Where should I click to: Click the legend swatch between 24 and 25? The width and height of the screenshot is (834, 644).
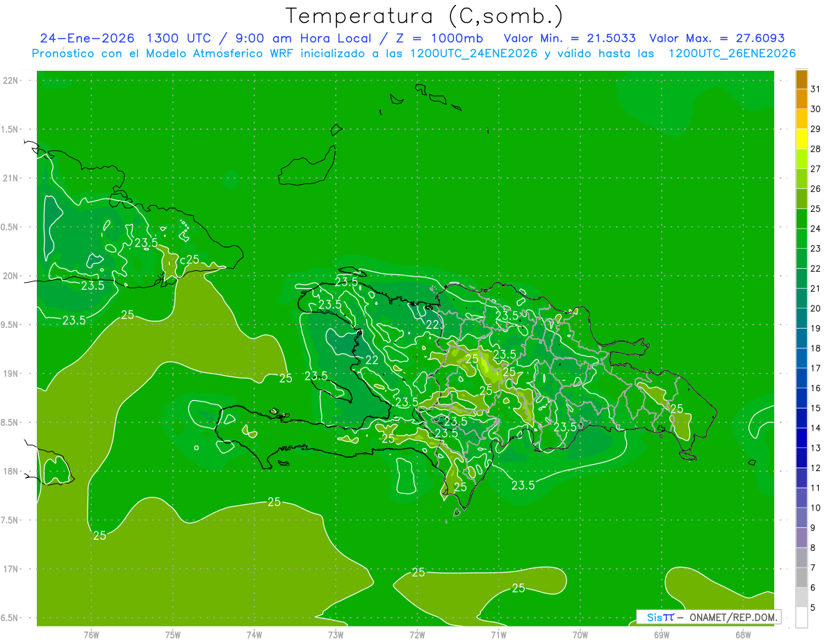click(801, 220)
